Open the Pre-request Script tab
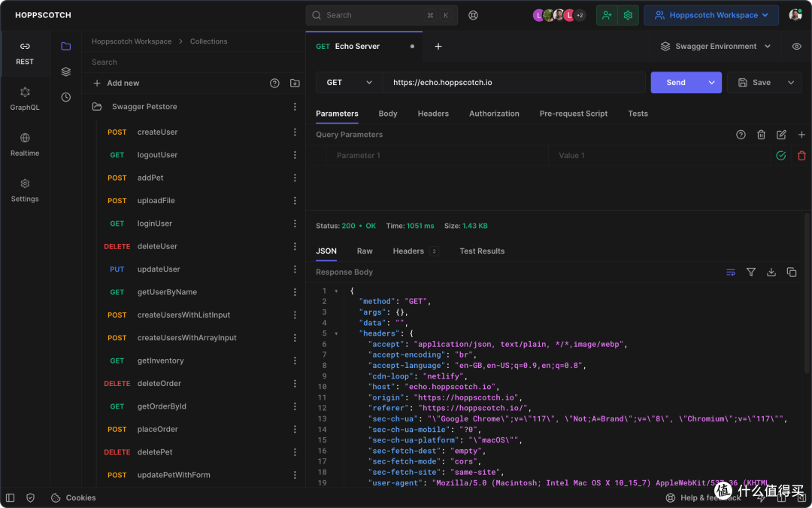 click(574, 114)
